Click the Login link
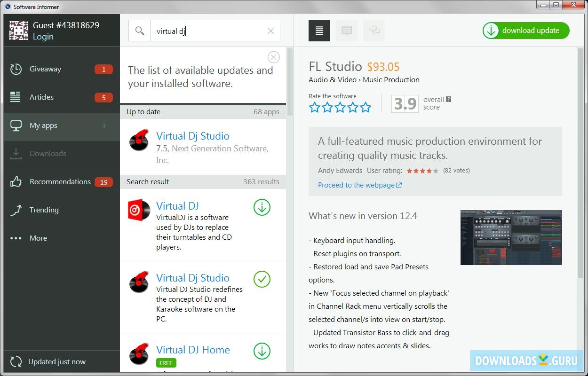The height and width of the screenshot is (376, 588). pyautogui.click(x=43, y=37)
